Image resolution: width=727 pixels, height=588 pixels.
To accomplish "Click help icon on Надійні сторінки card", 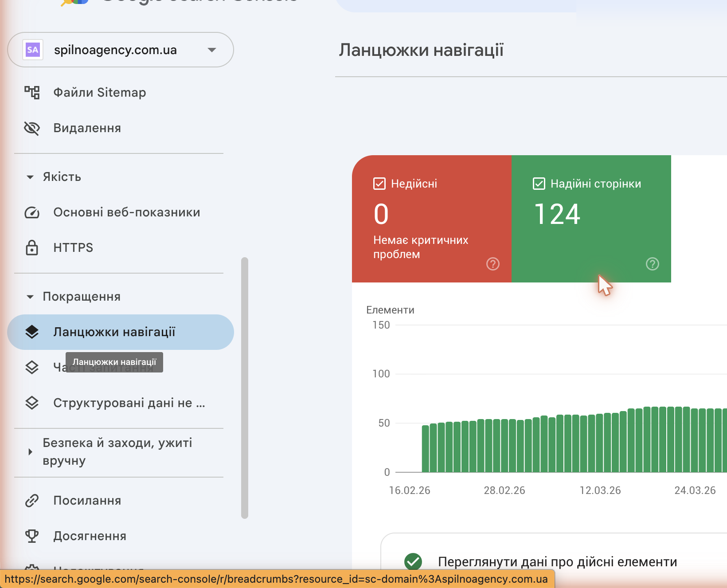I will point(653,264).
